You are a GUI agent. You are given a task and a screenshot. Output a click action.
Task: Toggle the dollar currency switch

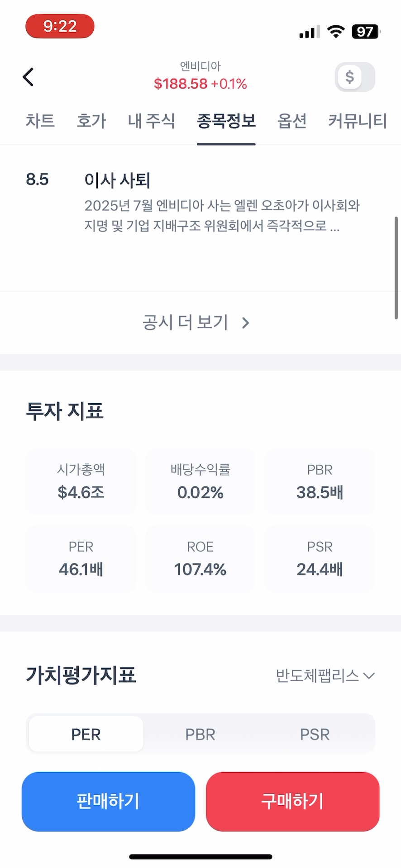pos(355,77)
